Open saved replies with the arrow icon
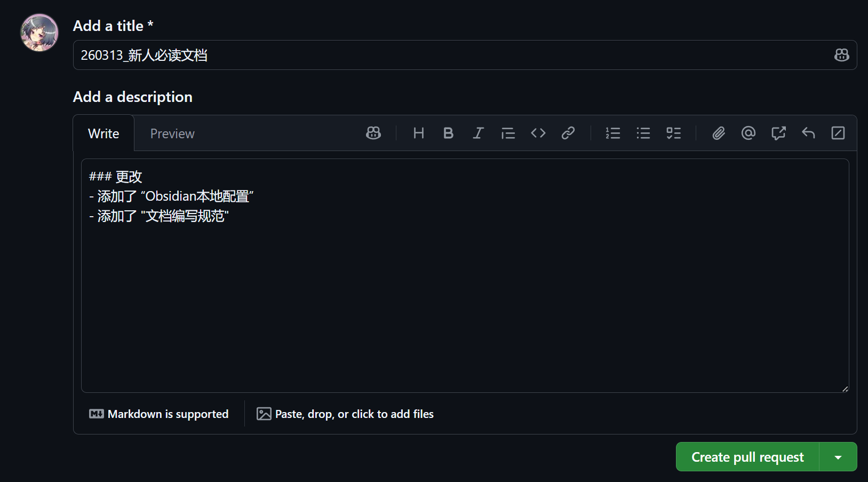Screen dimensions: 868x482 click(x=808, y=133)
